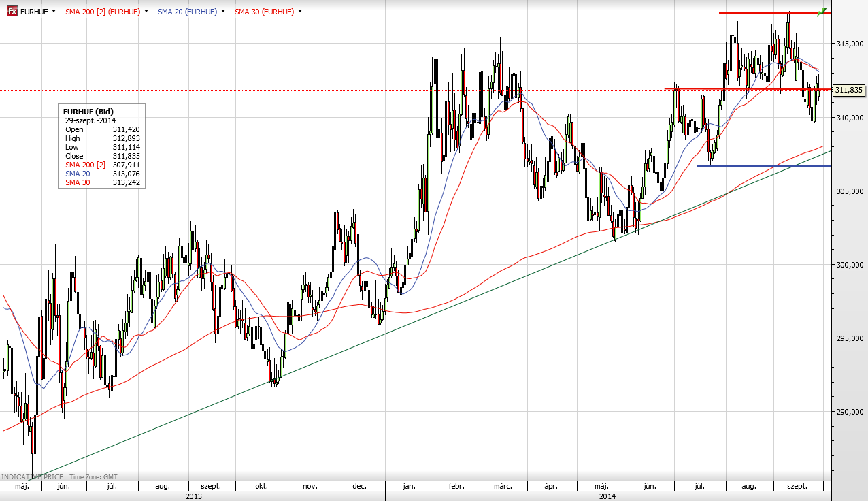Image resolution: width=868 pixels, height=501 pixels.
Task: Click the márc. month label
Action: pos(503,487)
